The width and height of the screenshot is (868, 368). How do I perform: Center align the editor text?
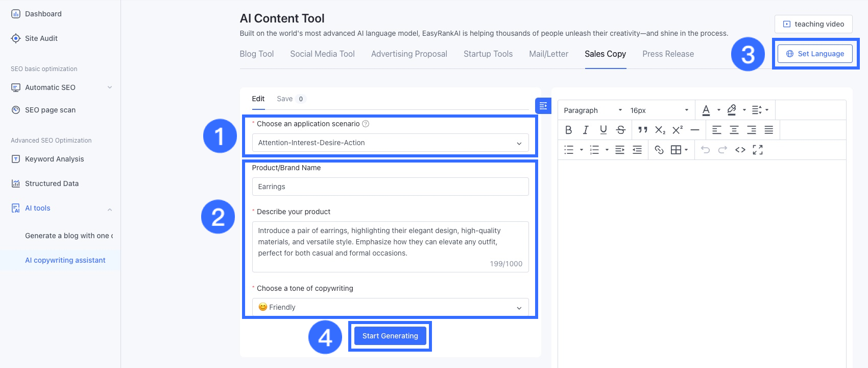coord(734,130)
